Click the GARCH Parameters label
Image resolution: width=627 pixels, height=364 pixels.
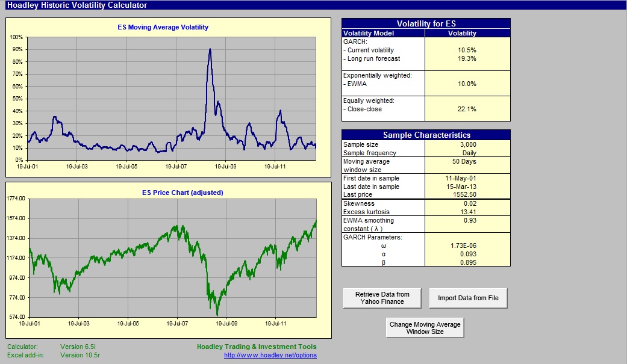click(373, 237)
